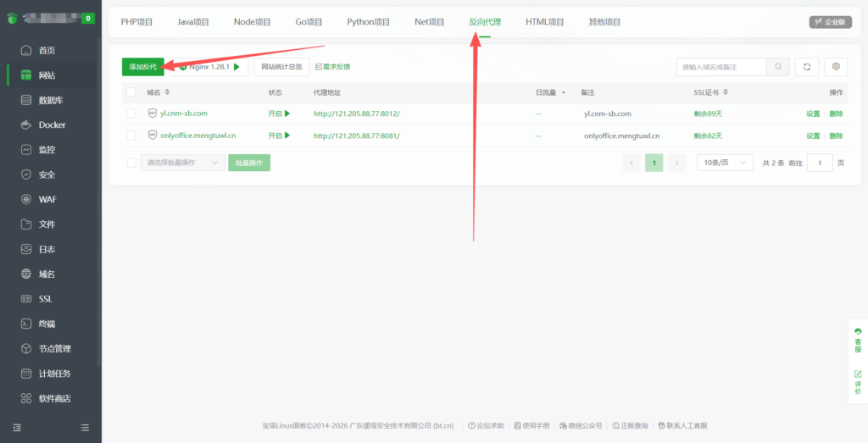Switch to the HTML项目 tab
This screenshot has height=443, width=868.
[x=545, y=22]
